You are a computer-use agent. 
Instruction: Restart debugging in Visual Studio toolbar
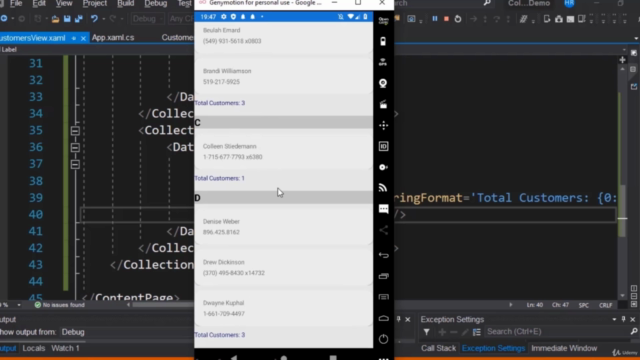tap(458, 19)
